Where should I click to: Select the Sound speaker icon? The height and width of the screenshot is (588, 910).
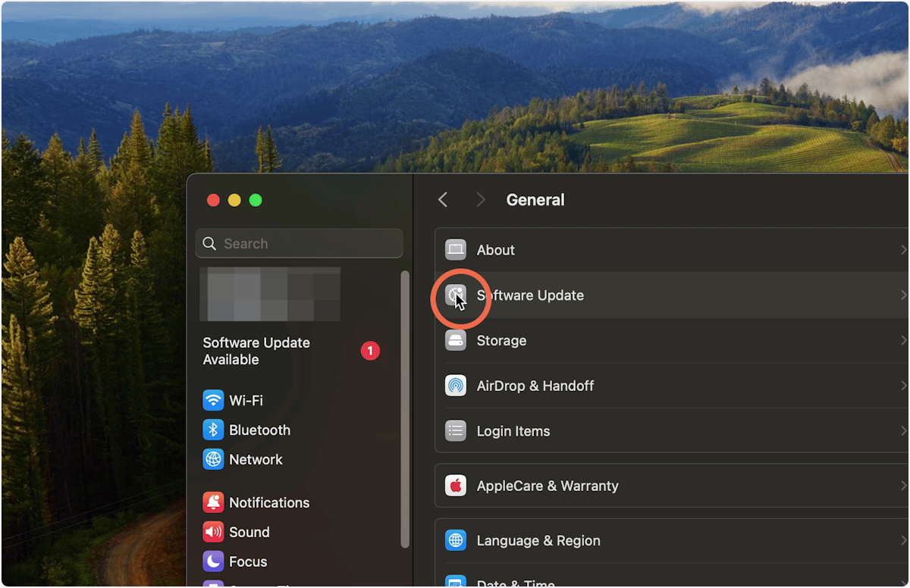click(x=213, y=532)
